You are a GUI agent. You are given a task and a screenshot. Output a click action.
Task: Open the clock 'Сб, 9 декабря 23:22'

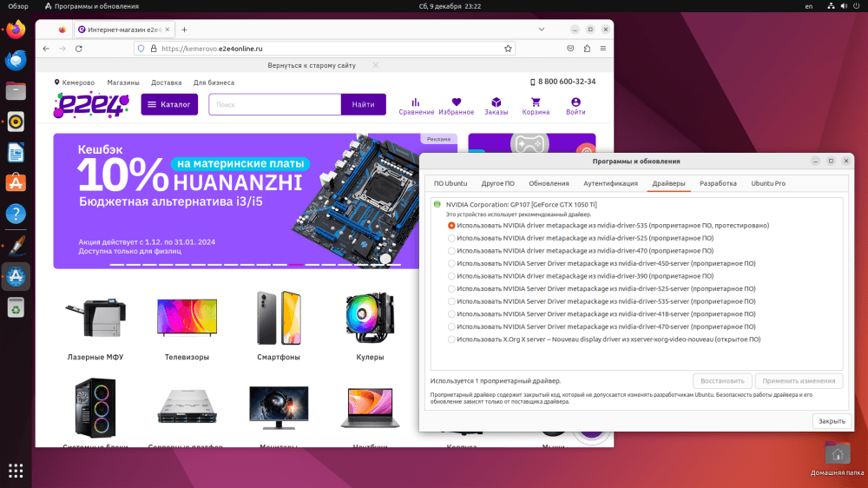click(x=450, y=6)
